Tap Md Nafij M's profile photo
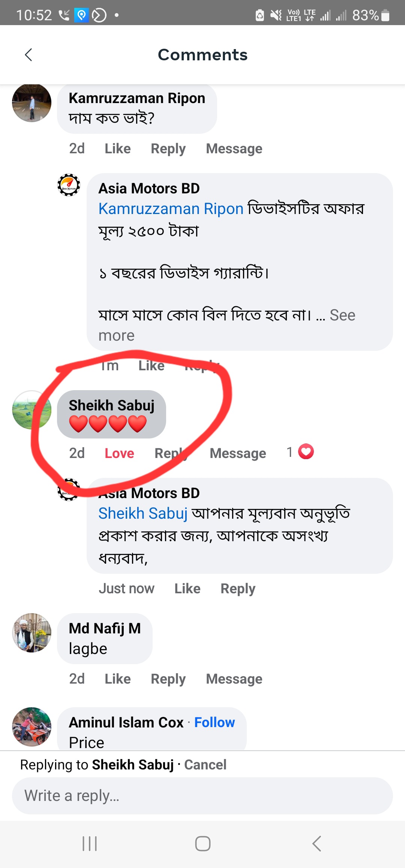 pyautogui.click(x=31, y=633)
